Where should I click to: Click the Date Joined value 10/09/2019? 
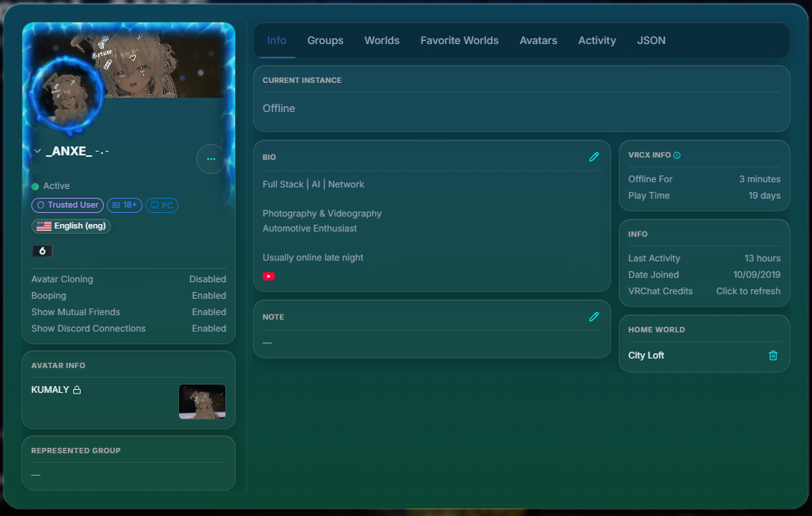tap(757, 275)
